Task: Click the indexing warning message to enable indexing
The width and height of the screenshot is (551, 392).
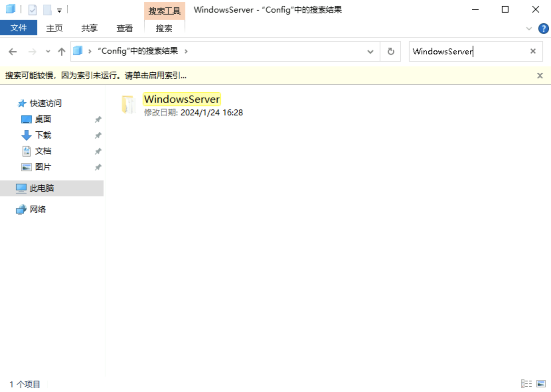Action: point(96,76)
